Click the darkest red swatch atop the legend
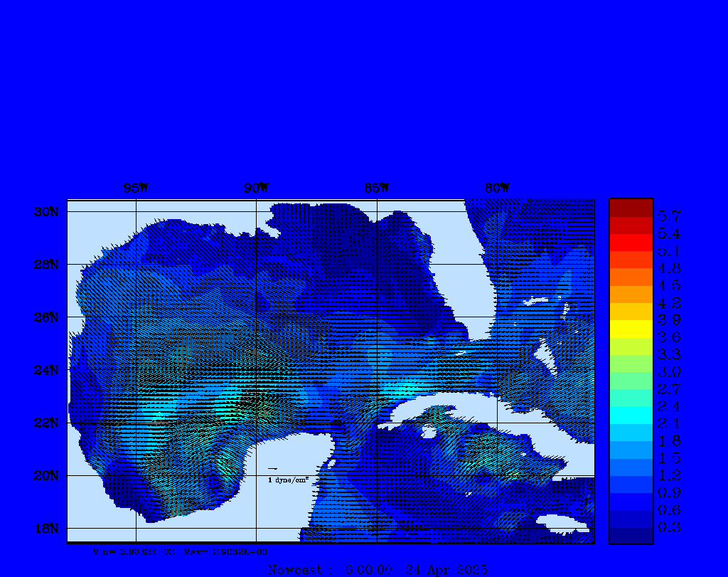The image size is (728, 577). (631, 207)
